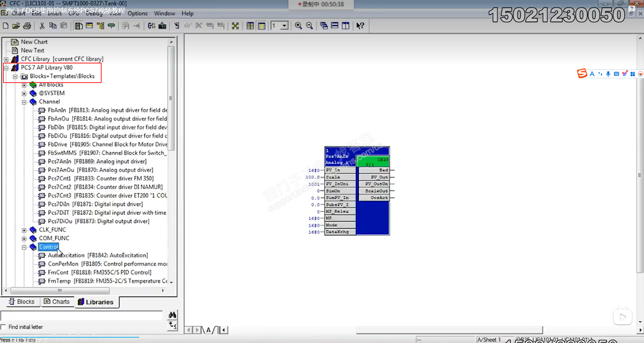Viewport: 644px width, 343px height.
Task: Open a chart using the folder icon
Action: tap(16, 26)
